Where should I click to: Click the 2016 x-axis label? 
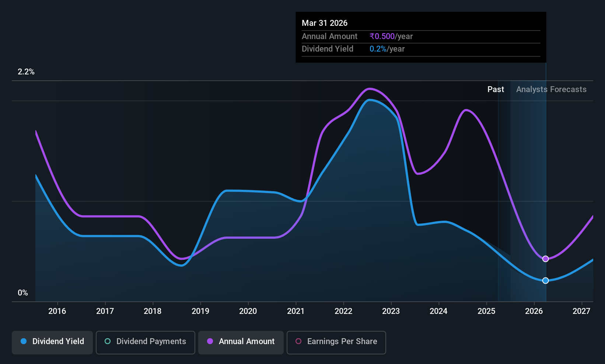click(x=57, y=311)
